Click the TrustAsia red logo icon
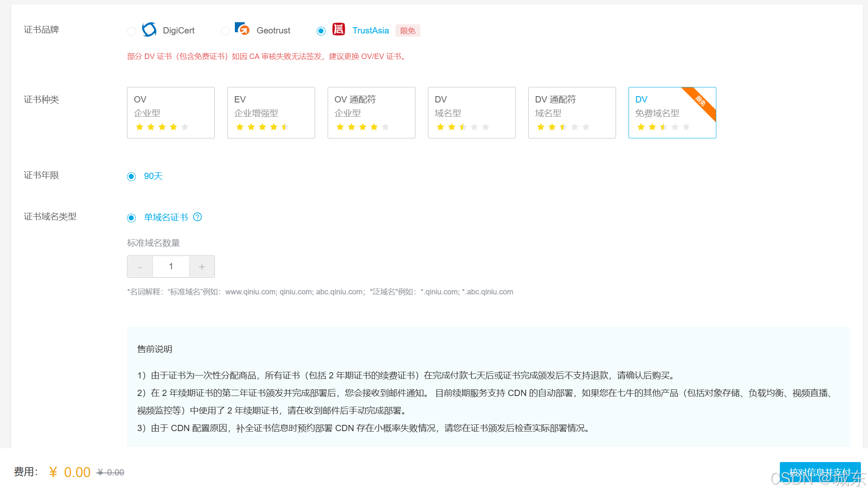This screenshot has height=493, width=868. [x=339, y=29]
